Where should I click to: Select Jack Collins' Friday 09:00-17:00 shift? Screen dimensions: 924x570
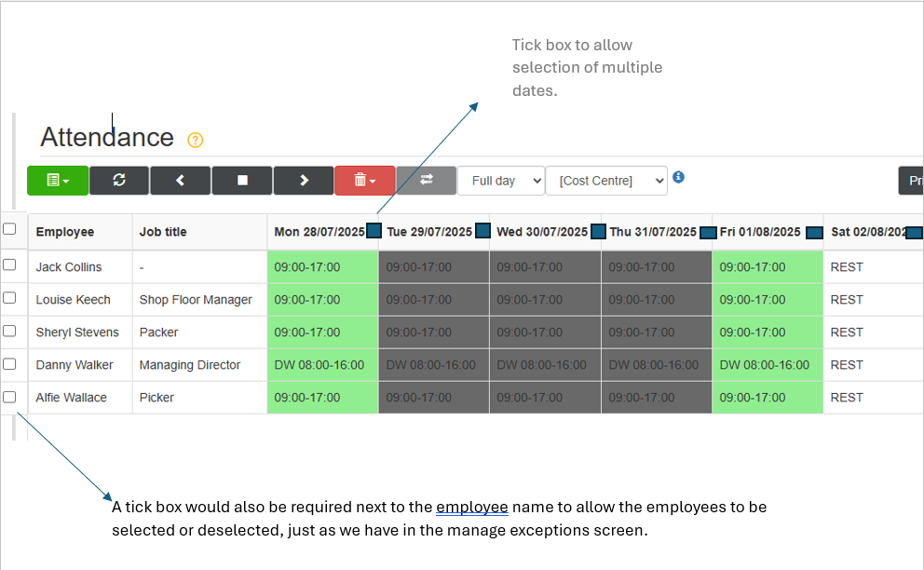point(768,267)
